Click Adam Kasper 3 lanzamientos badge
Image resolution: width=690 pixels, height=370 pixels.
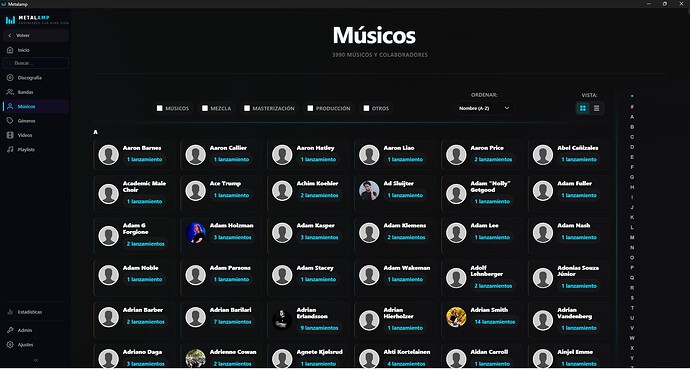319,238
